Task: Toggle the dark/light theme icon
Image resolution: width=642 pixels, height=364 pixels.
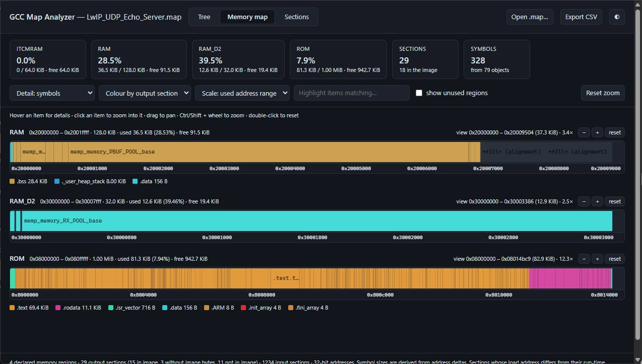Action: pyautogui.click(x=617, y=17)
